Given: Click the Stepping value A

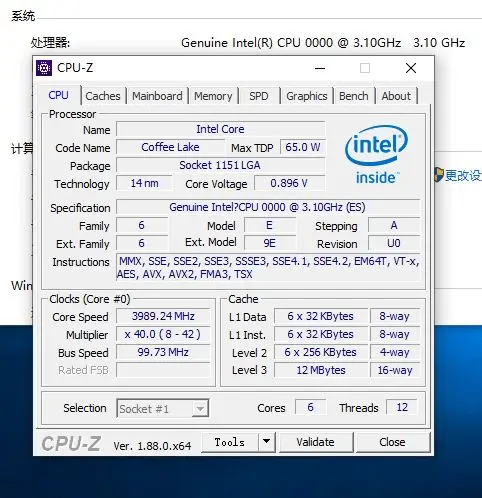Looking at the screenshot, I should click(394, 225).
